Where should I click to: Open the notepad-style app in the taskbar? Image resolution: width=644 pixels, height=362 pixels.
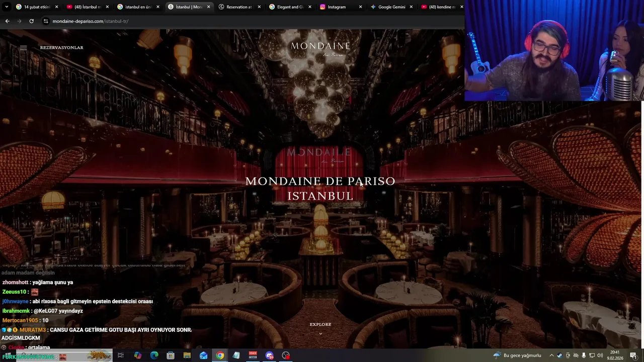pos(236,355)
